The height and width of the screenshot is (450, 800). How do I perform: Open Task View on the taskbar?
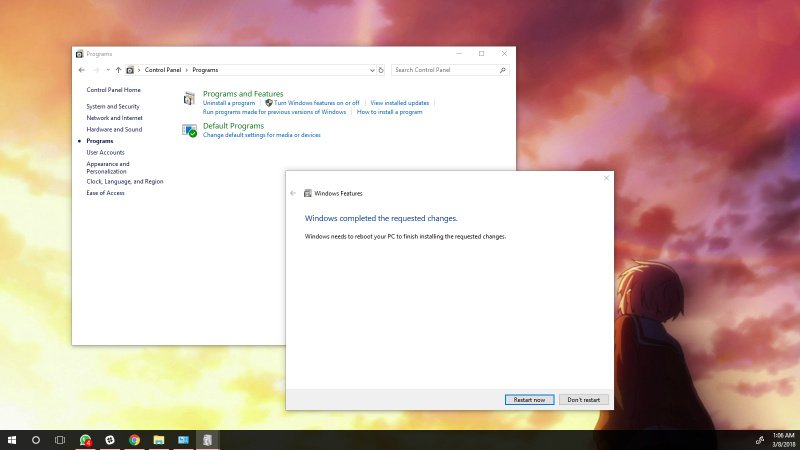tap(60, 440)
